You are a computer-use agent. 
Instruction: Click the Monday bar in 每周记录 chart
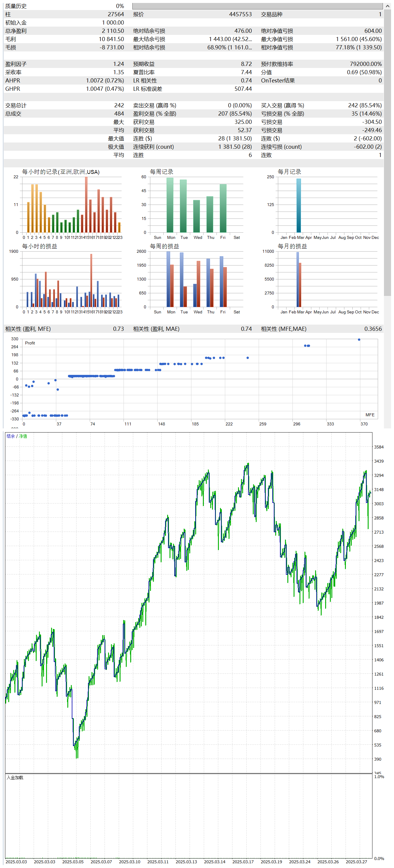pos(170,205)
